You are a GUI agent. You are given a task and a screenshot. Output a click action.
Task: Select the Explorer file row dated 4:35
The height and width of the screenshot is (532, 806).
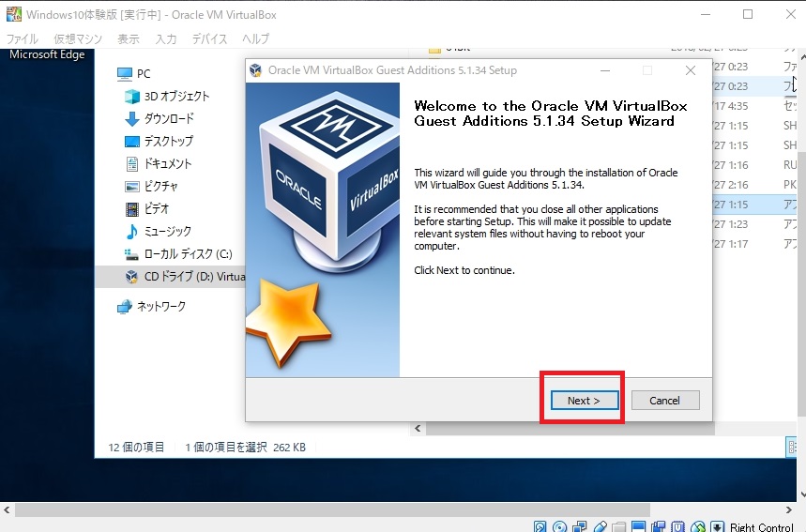coord(755,106)
